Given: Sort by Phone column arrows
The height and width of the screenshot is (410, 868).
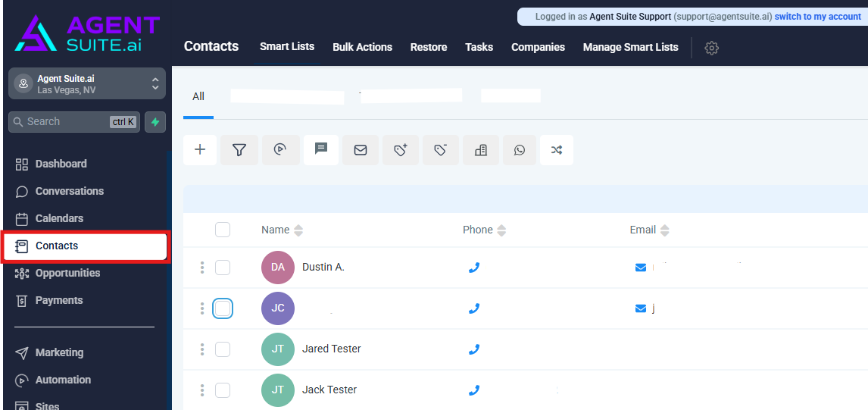Looking at the screenshot, I should 501,230.
